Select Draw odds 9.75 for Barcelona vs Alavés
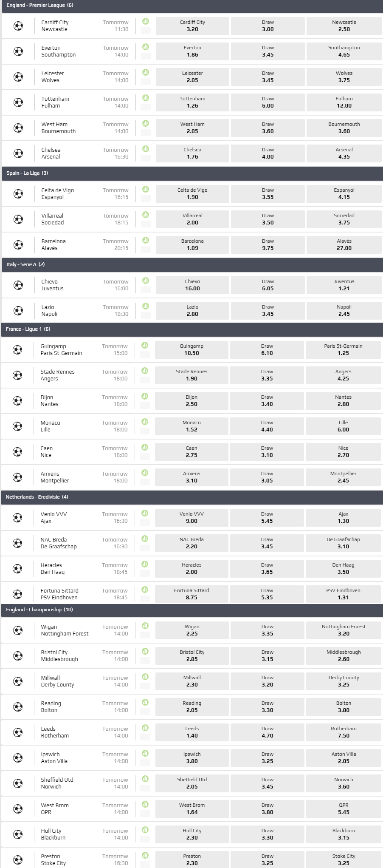 click(268, 245)
